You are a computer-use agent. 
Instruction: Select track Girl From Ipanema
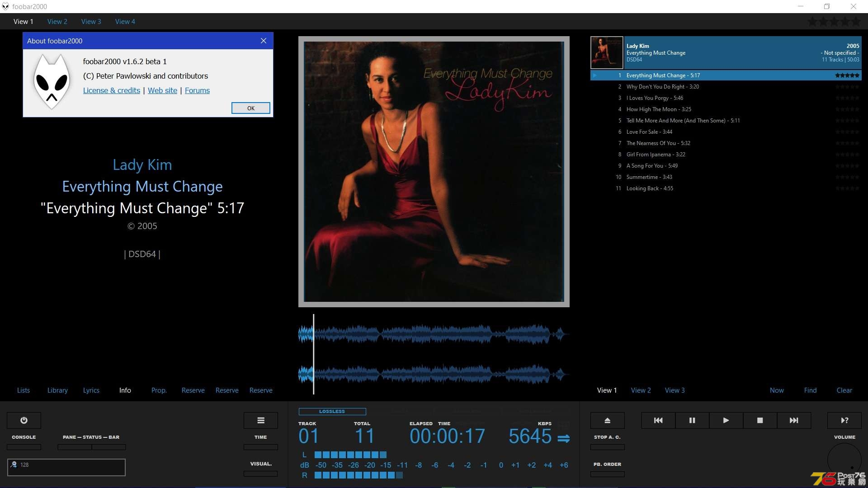tap(726, 155)
